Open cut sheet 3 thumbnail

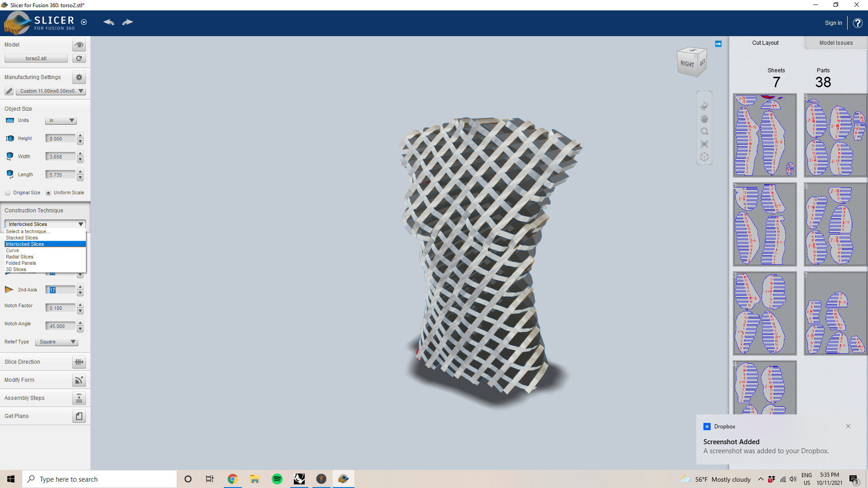tap(764, 313)
